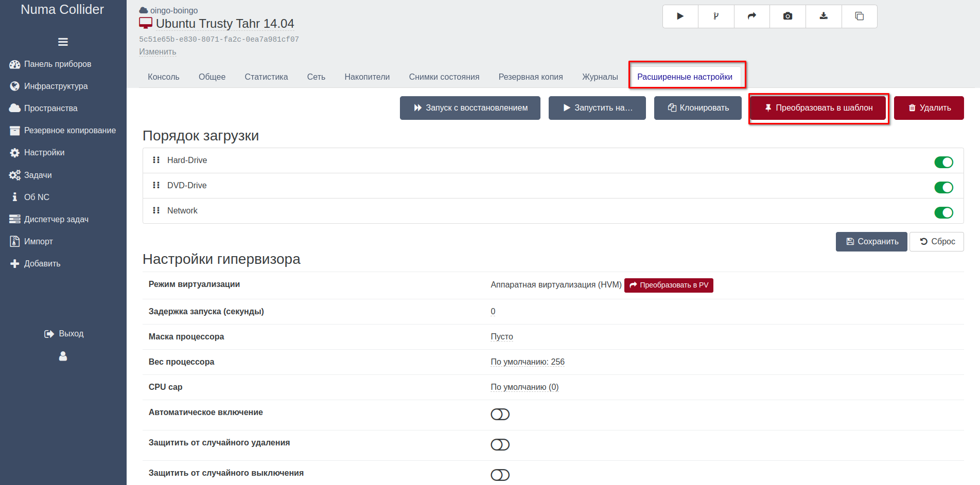Screen dimensions: 980x485
Task: Click the copy VM toolbar icon
Action: (x=860, y=16)
